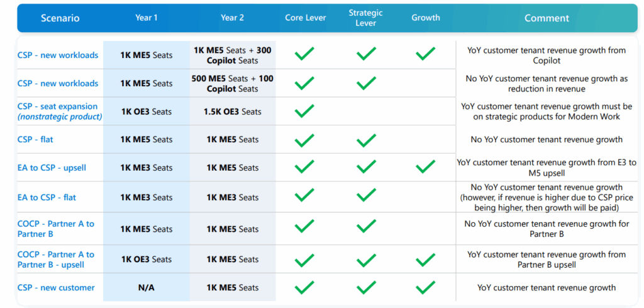This screenshot has height=308, width=644.
Task: Open the CSP - new customer scenario link
Action: click(x=56, y=288)
